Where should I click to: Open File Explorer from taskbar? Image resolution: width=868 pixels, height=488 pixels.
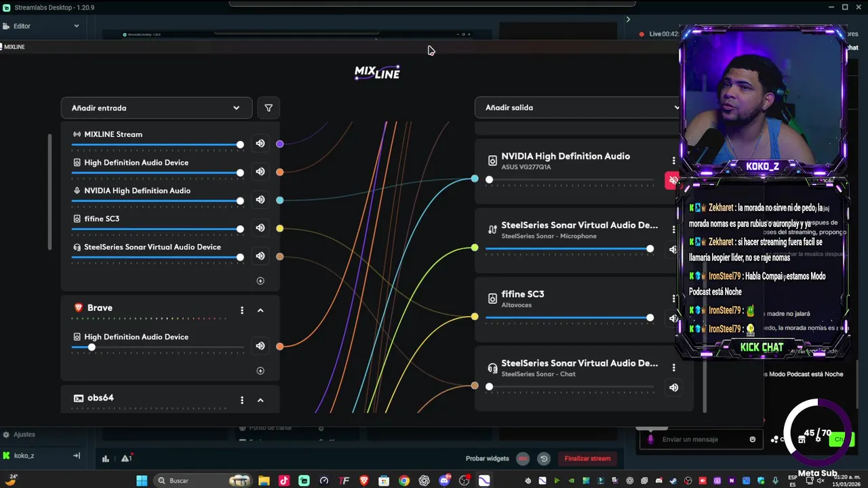tap(264, 481)
